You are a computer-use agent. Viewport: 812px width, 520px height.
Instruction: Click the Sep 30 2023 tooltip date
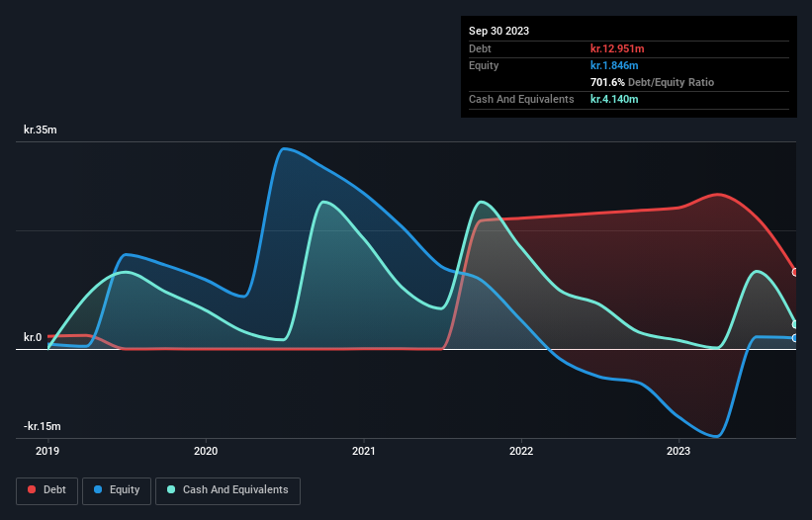click(498, 31)
